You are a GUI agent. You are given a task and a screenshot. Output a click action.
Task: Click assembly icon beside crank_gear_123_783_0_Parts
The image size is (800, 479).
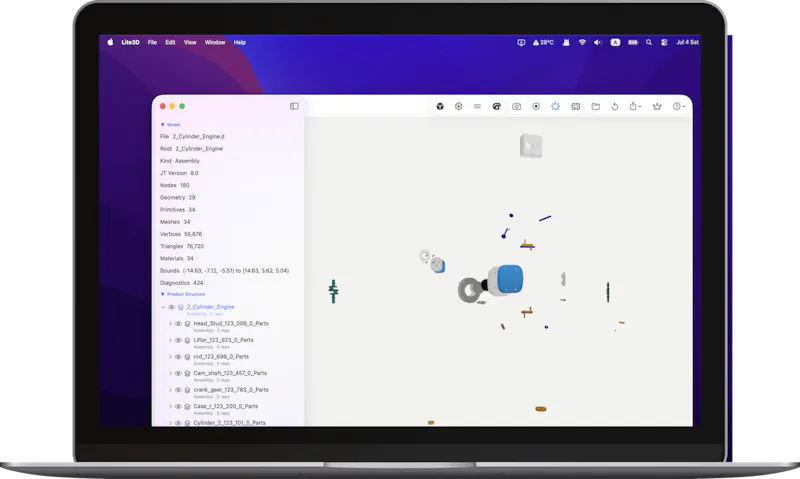coord(187,390)
